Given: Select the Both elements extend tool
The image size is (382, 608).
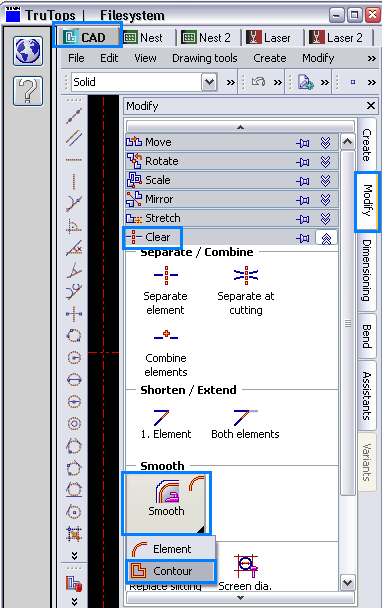Looking at the screenshot, I should [245, 424].
